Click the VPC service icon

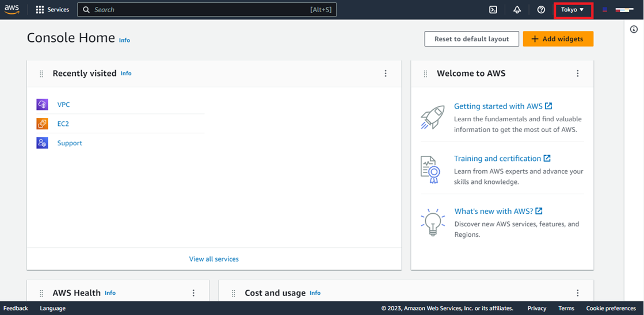click(43, 105)
